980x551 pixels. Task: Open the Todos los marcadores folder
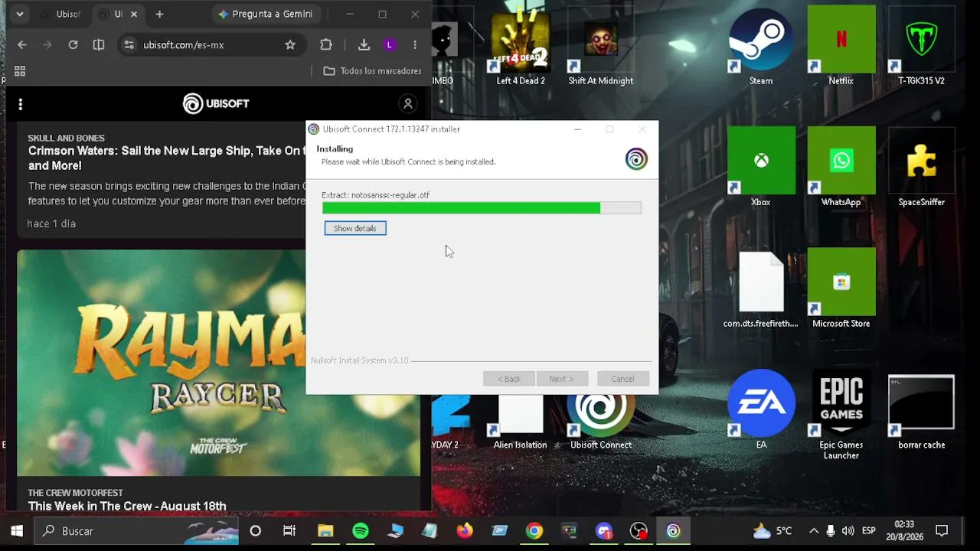coord(373,71)
